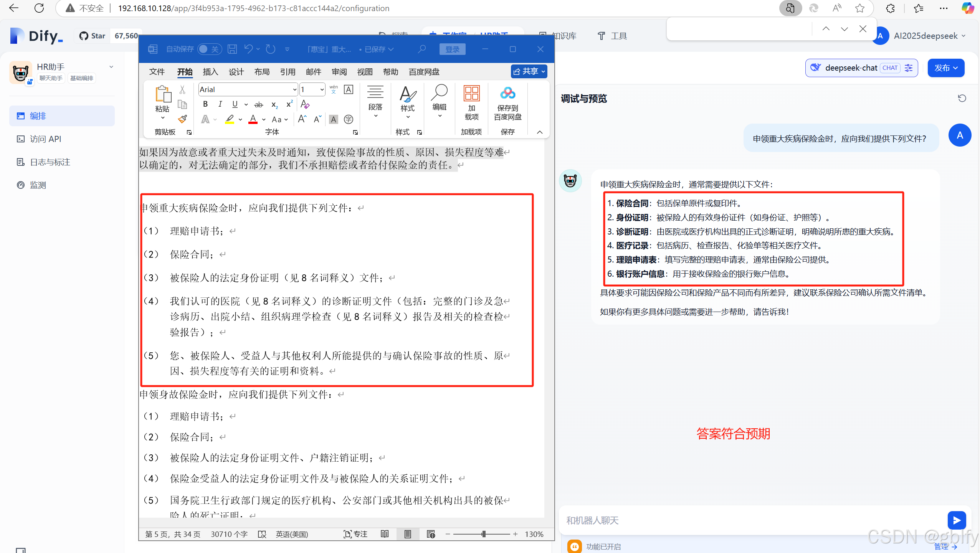Switch to the 插入 Insert tab
Screen dimensions: 980x553
pos(210,72)
